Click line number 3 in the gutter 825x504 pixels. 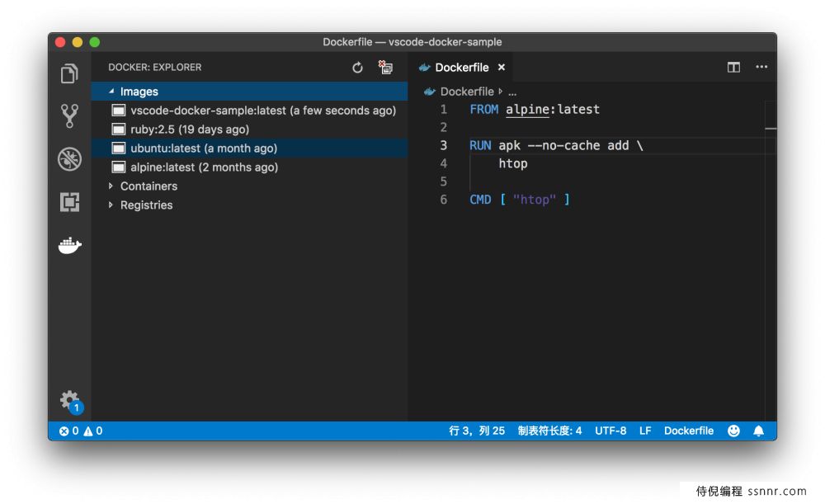coord(444,145)
